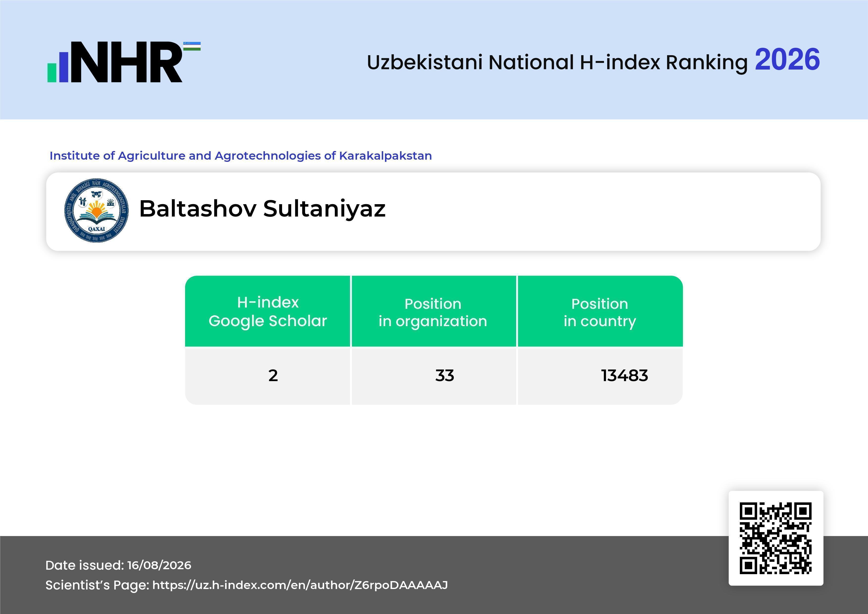This screenshot has height=614, width=868.
Task: Click the QR code
Action: 776,538
